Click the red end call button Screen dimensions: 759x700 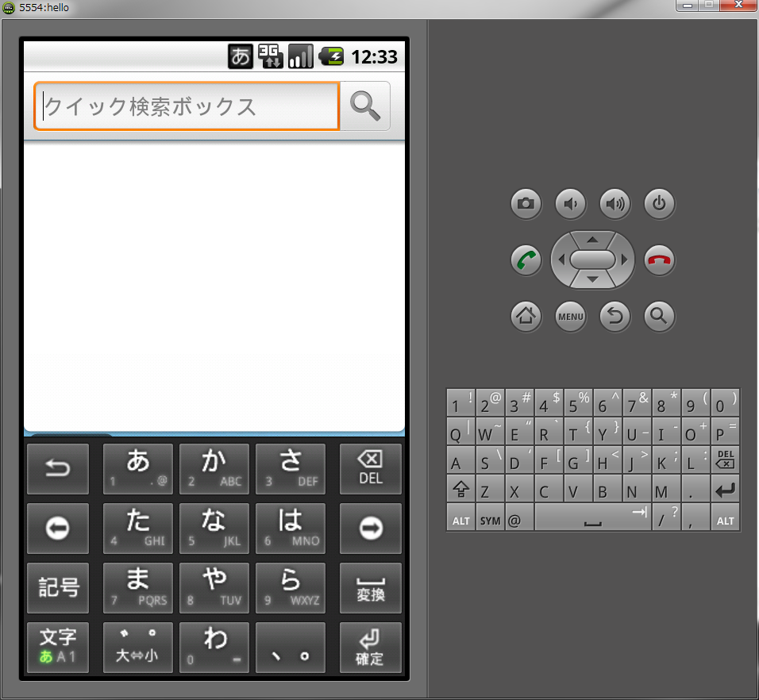[659, 260]
